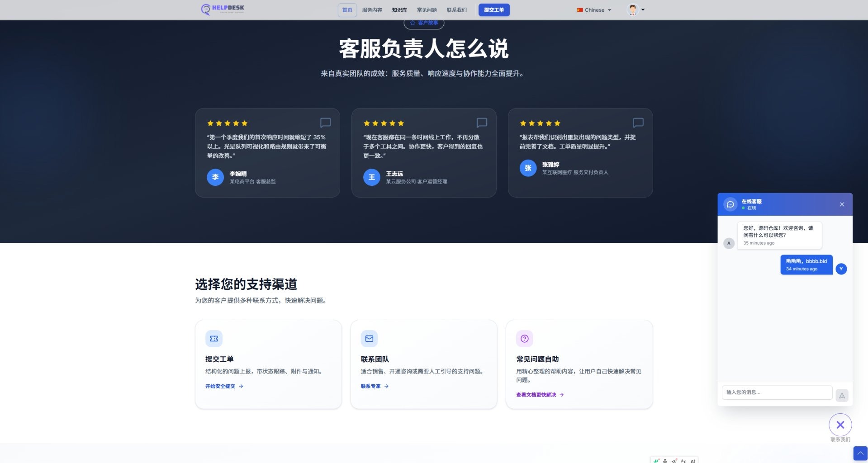
Task: Close the 在线客服 chat panel
Action: (842, 204)
